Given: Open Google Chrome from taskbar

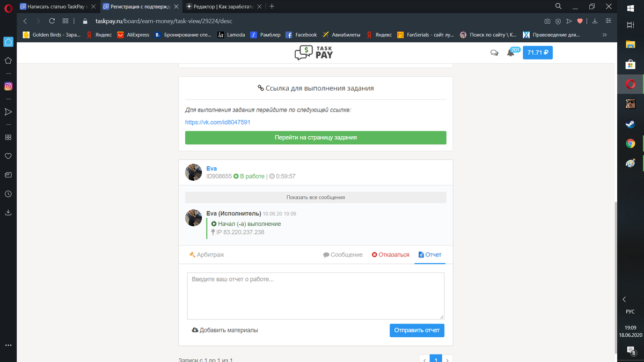Looking at the screenshot, I should (x=631, y=143).
